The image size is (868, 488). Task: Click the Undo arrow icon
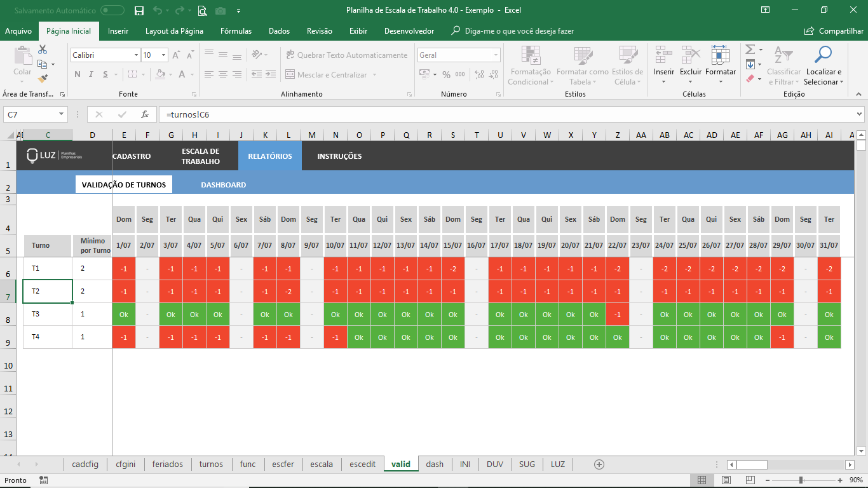pos(158,10)
